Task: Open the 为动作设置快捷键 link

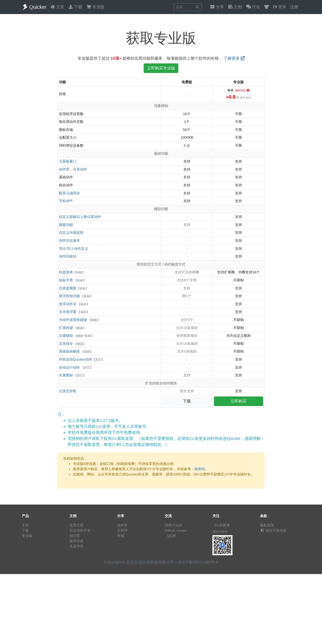Action: click(x=73, y=320)
